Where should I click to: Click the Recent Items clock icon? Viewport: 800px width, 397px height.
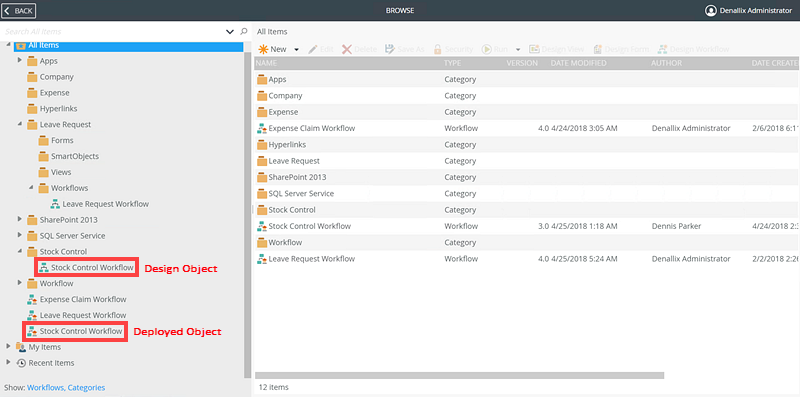(21, 363)
